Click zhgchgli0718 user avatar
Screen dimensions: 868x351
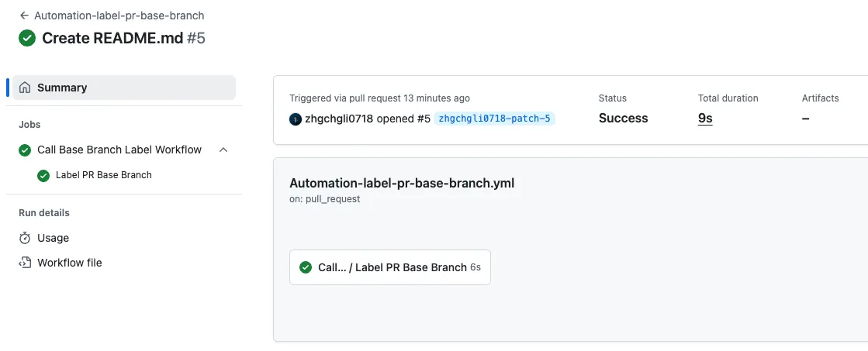(x=295, y=119)
